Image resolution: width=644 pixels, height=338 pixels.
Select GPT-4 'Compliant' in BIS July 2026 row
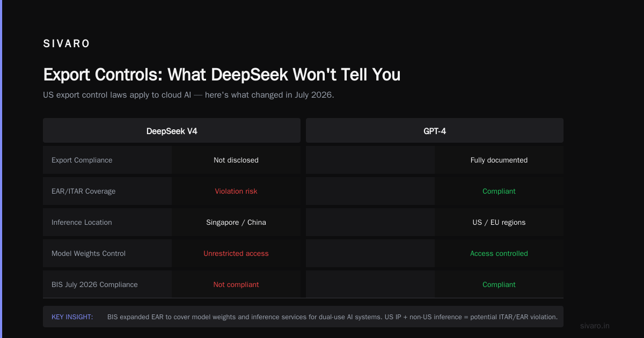tap(499, 284)
